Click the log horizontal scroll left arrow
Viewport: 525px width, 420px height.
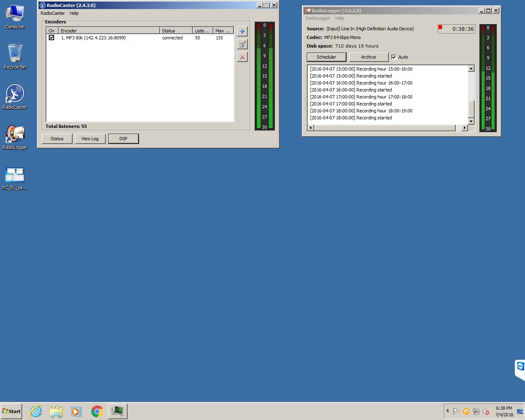[310, 128]
